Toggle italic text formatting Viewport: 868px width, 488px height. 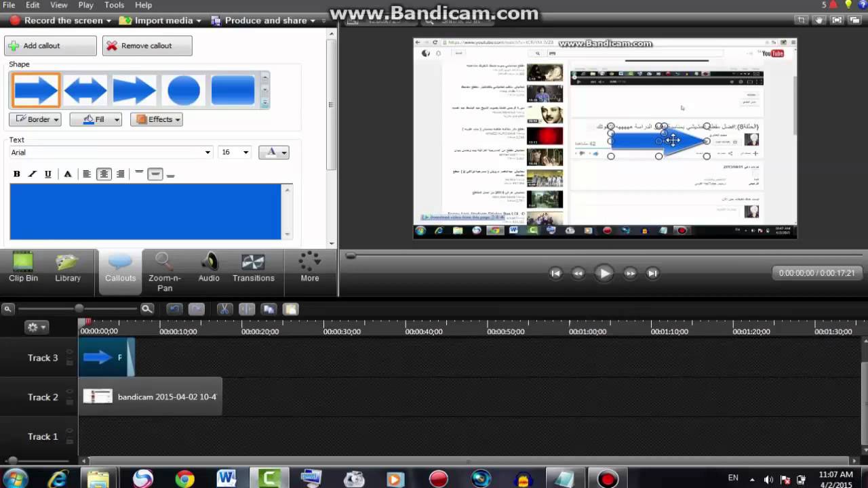[x=32, y=174]
